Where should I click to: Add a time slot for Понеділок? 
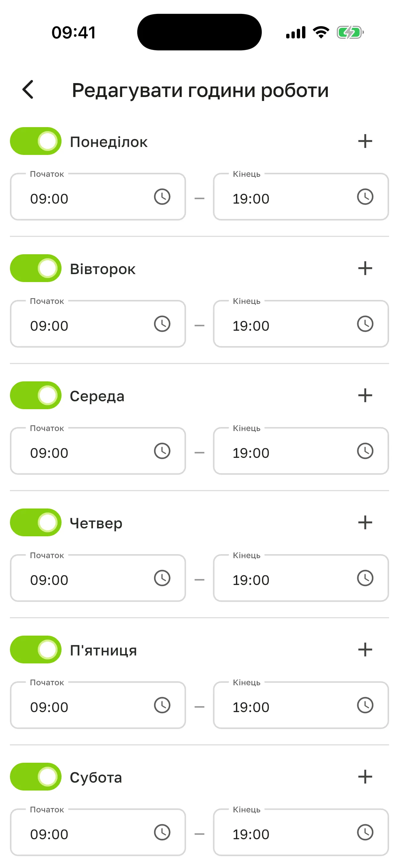(x=365, y=141)
